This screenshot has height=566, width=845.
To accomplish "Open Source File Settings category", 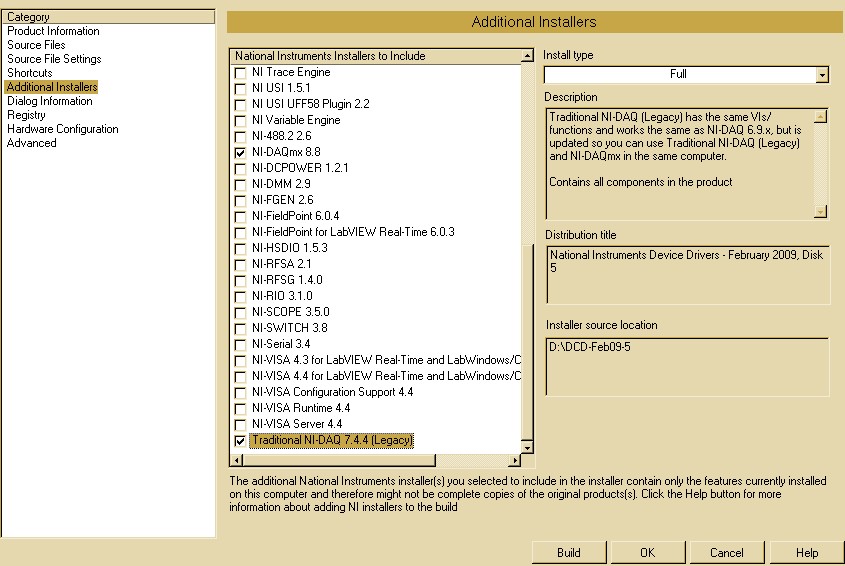I will tap(54, 59).
